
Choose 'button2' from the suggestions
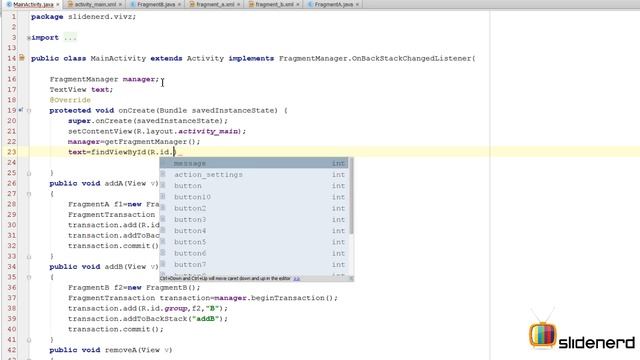[x=254, y=208]
